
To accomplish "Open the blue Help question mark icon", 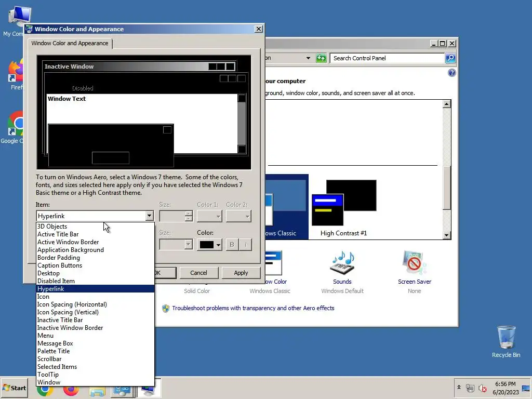I will coord(451,73).
